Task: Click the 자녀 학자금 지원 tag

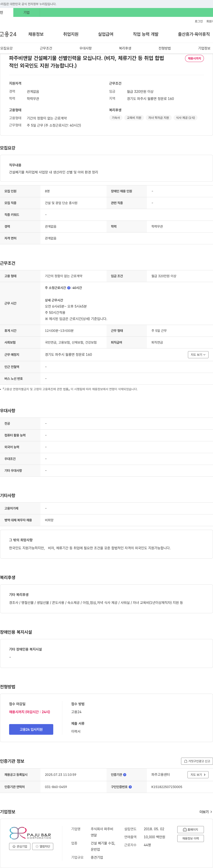Action: pyautogui.click(x=158, y=117)
